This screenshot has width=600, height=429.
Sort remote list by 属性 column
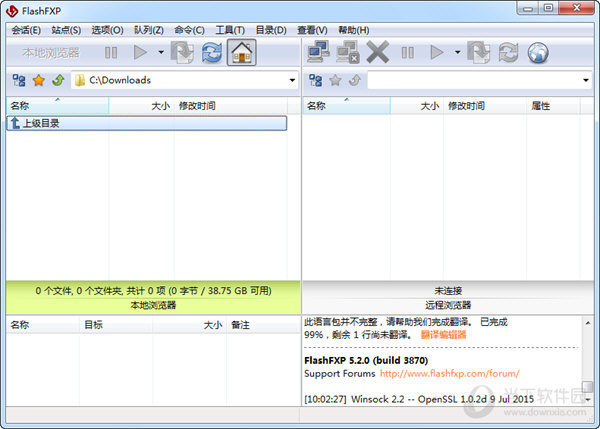click(x=553, y=106)
